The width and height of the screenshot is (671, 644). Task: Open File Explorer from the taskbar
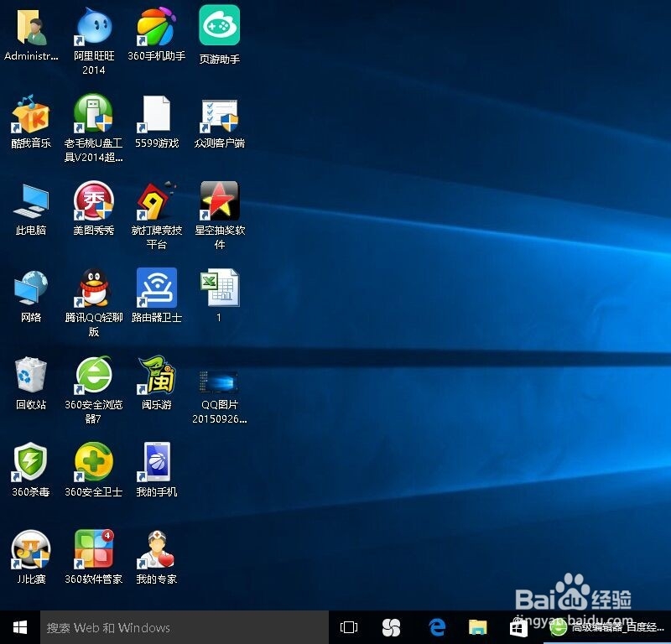click(477, 628)
